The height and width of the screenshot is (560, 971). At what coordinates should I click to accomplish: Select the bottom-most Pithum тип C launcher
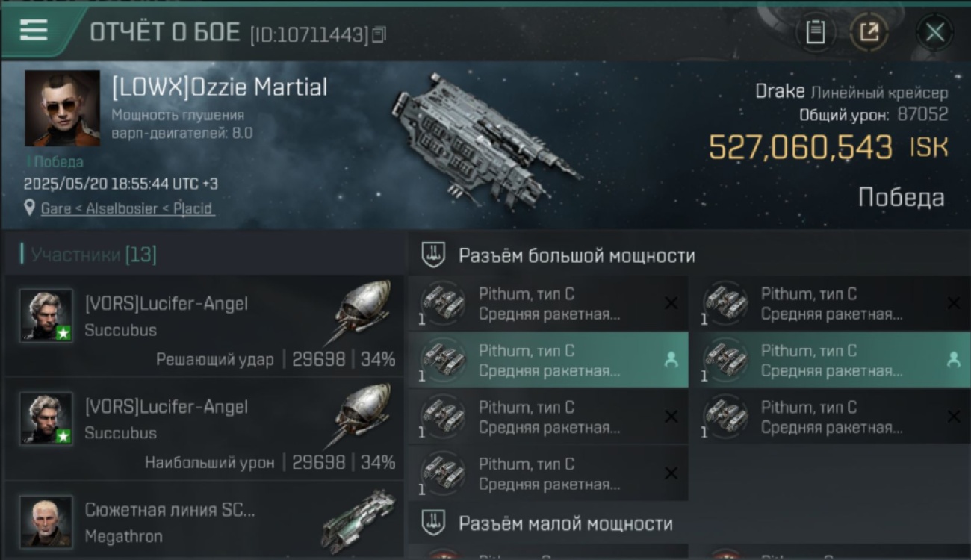coord(549,473)
